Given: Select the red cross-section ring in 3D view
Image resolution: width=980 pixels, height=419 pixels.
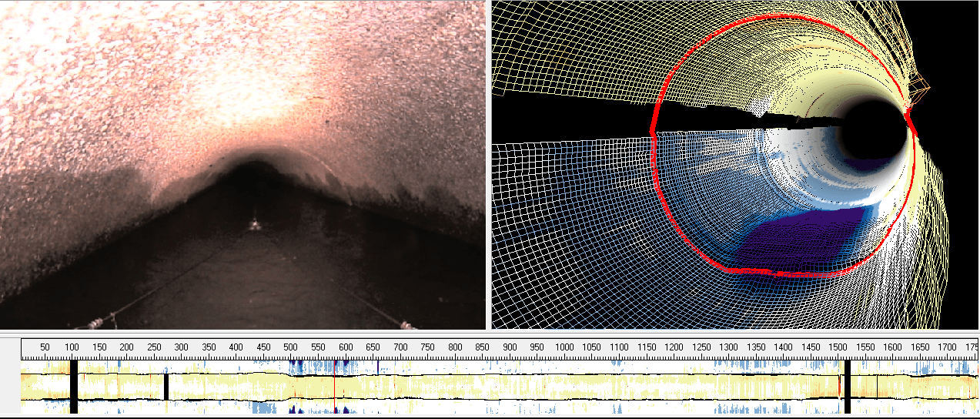Looking at the screenshot, I should pyautogui.click(x=783, y=144).
